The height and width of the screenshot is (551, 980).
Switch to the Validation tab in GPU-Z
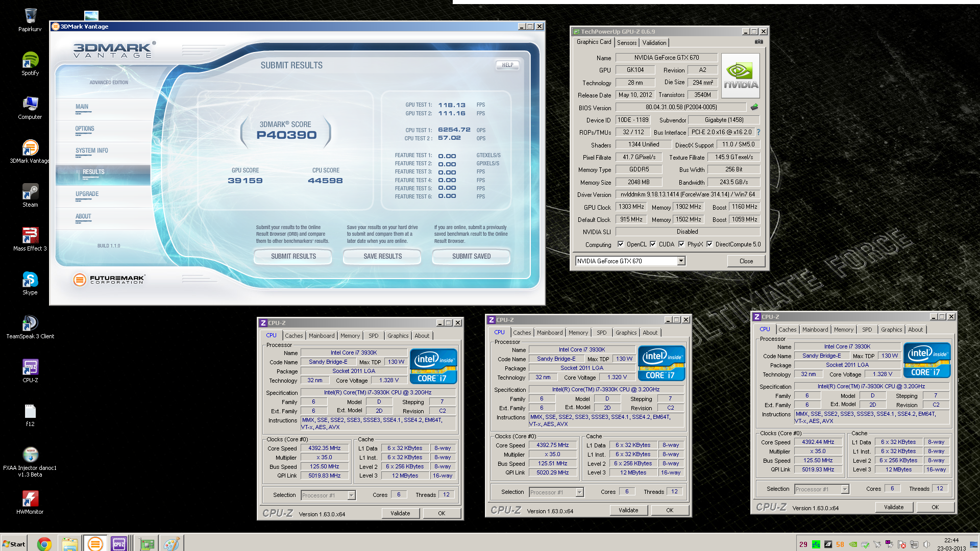coord(654,43)
